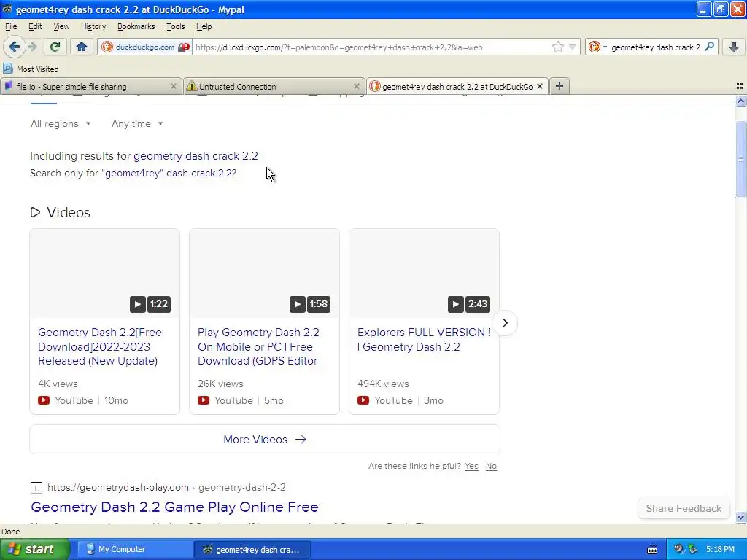Open a new tab with plus button
The height and width of the screenshot is (560, 747).
560,86
